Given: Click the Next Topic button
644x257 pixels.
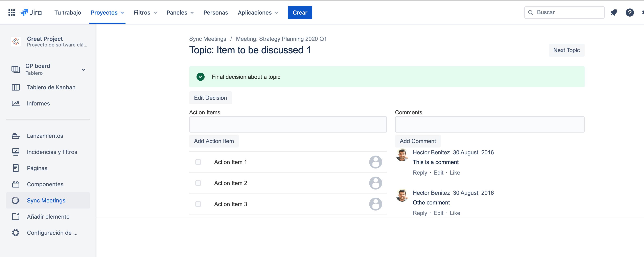Looking at the screenshot, I should point(566,50).
